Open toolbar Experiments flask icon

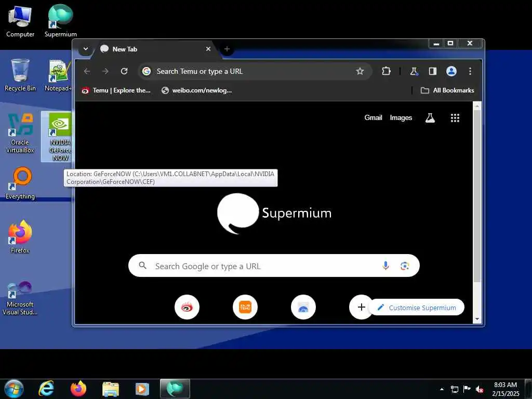pos(414,71)
